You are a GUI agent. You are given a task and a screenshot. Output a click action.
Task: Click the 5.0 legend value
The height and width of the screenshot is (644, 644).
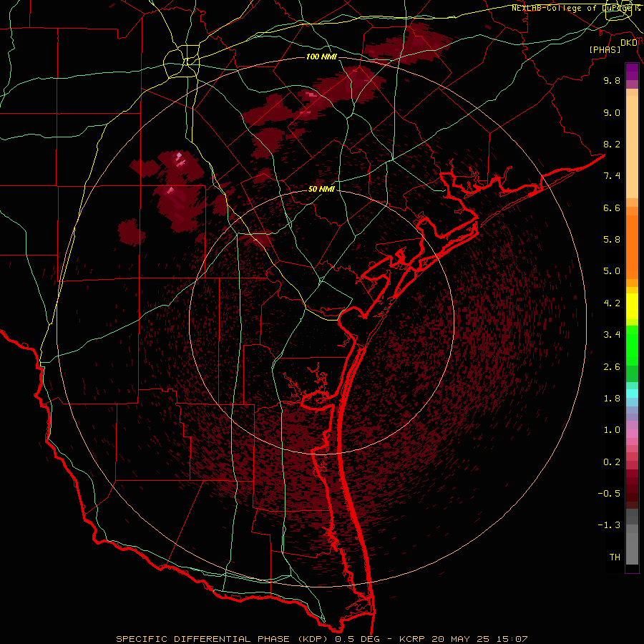[612, 271]
